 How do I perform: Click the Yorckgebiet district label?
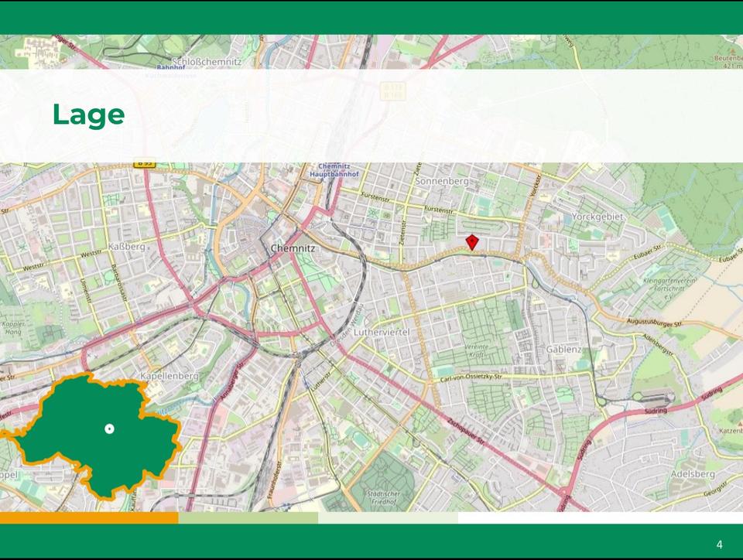pos(597,217)
